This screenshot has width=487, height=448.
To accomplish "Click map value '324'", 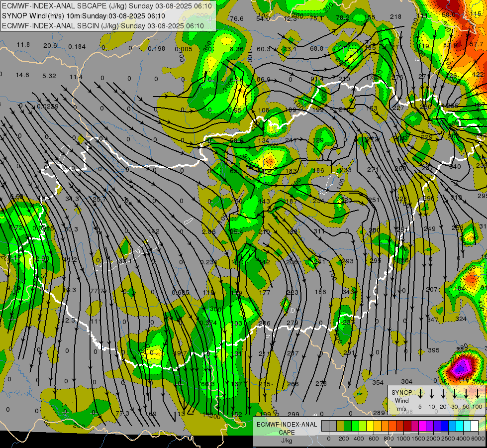I will (461, 319).
